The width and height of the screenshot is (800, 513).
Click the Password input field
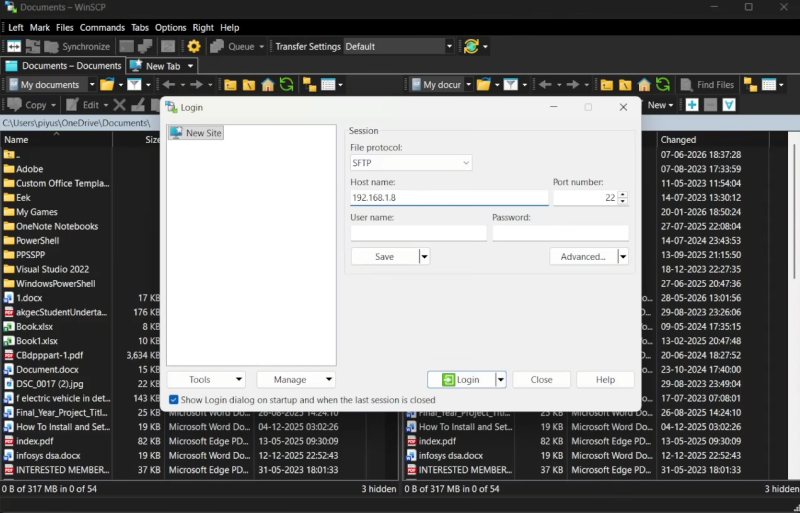(x=560, y=233)
